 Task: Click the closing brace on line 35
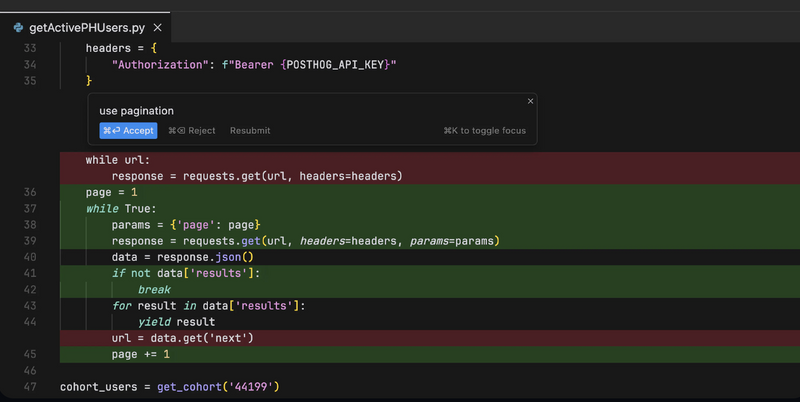[x=89, y=81]
